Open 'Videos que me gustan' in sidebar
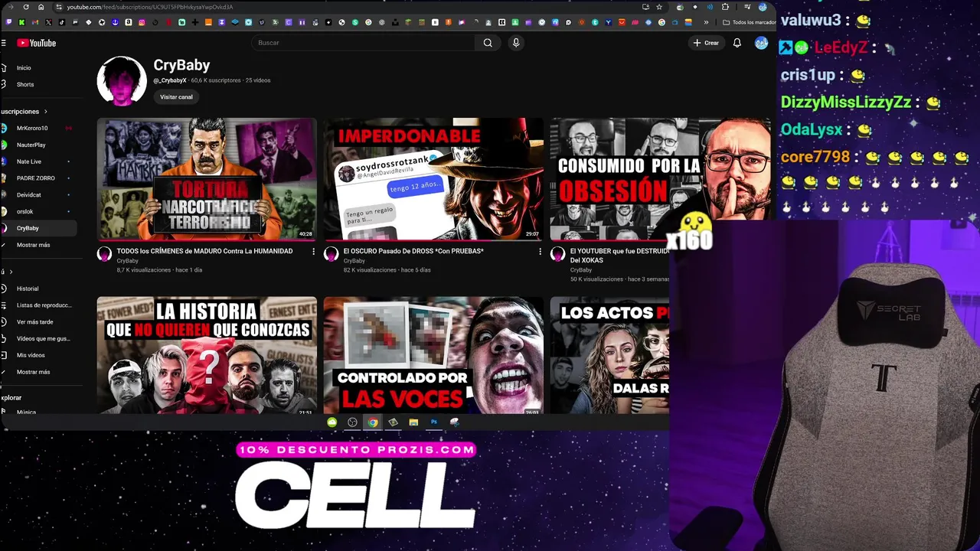The width and height of the screenshot is (980, 551). coord(43,338)
